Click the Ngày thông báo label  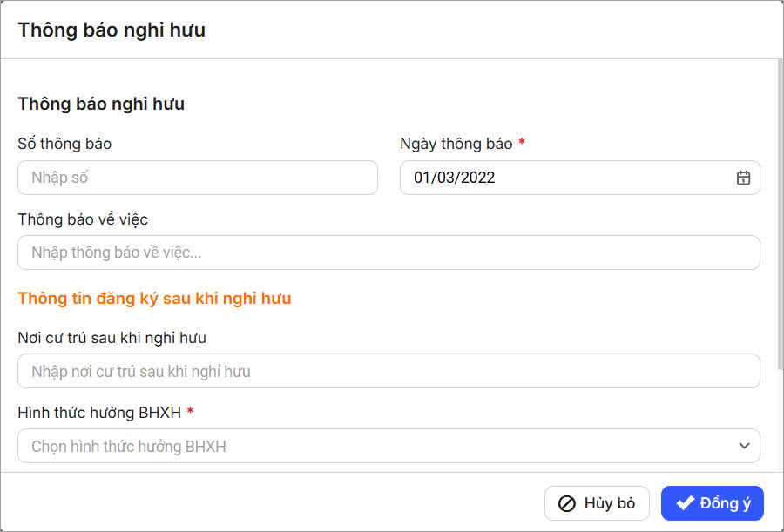click(x=456, y=144)
